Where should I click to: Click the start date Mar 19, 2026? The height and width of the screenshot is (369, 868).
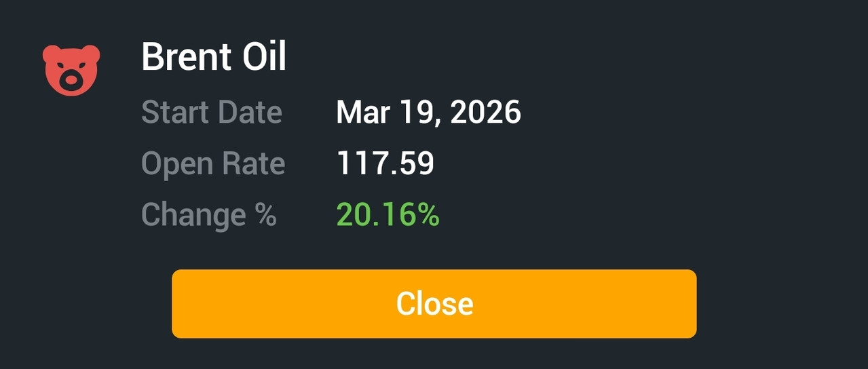point(429,113)
